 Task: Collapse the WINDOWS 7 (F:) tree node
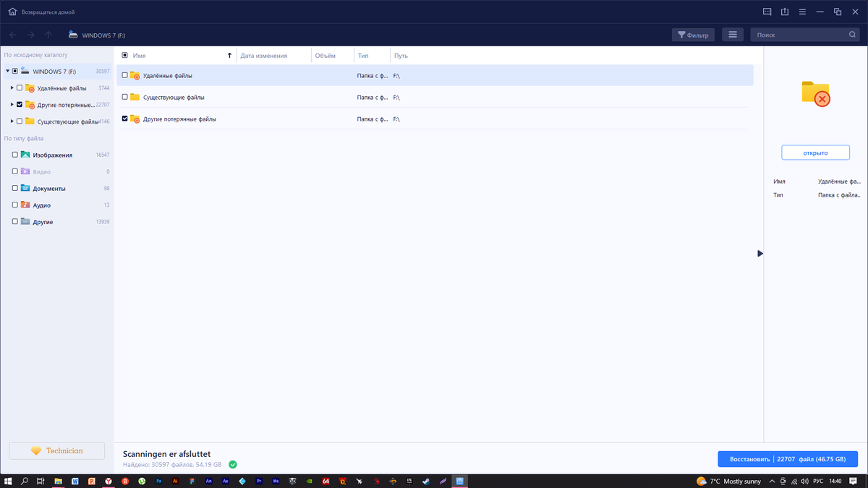(7, 72)
